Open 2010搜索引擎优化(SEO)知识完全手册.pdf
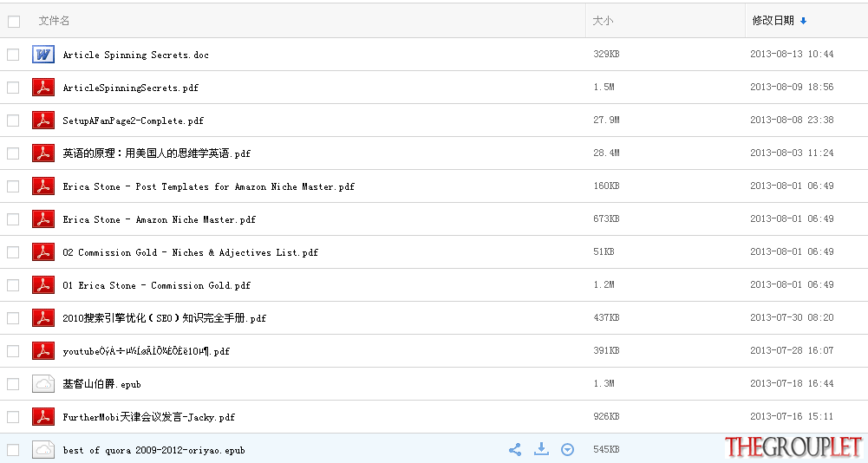The width and height of the screenshot is (868, 463). point(165,318)
